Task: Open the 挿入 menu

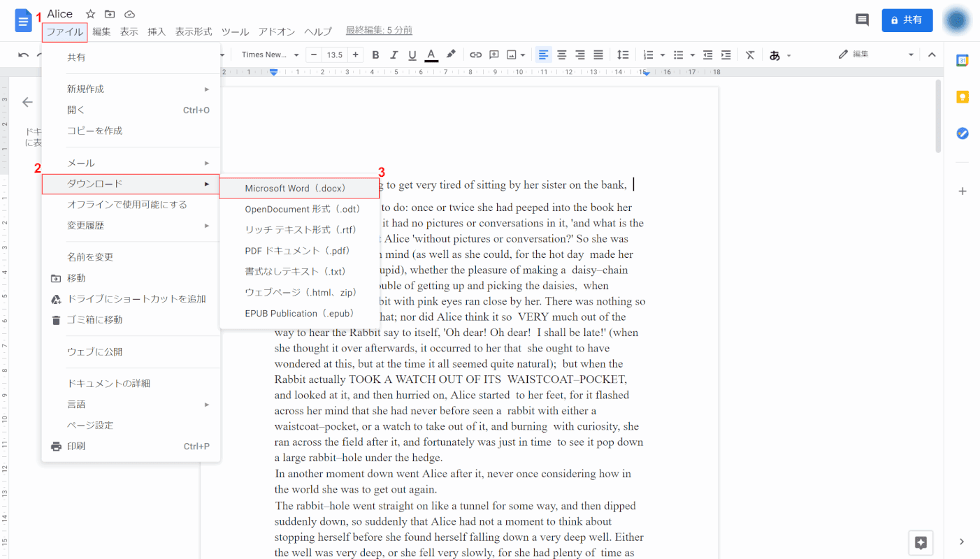Action: (x=157, y=32)
